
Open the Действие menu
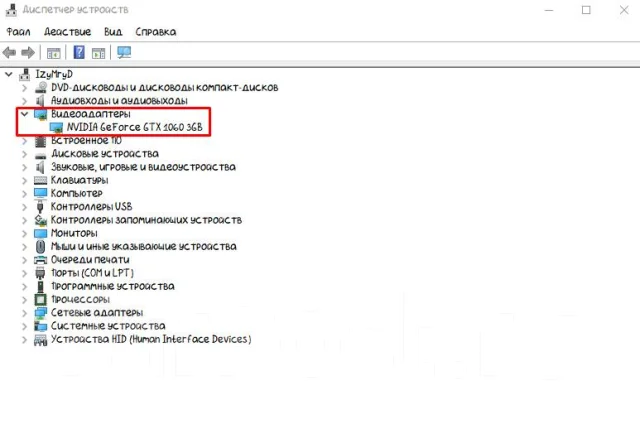[67, 32]
